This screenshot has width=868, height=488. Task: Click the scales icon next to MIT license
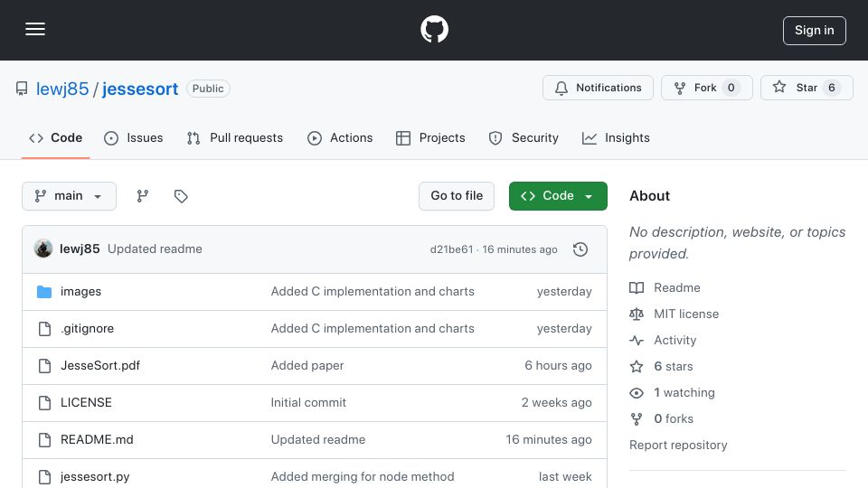pos(637,314)
